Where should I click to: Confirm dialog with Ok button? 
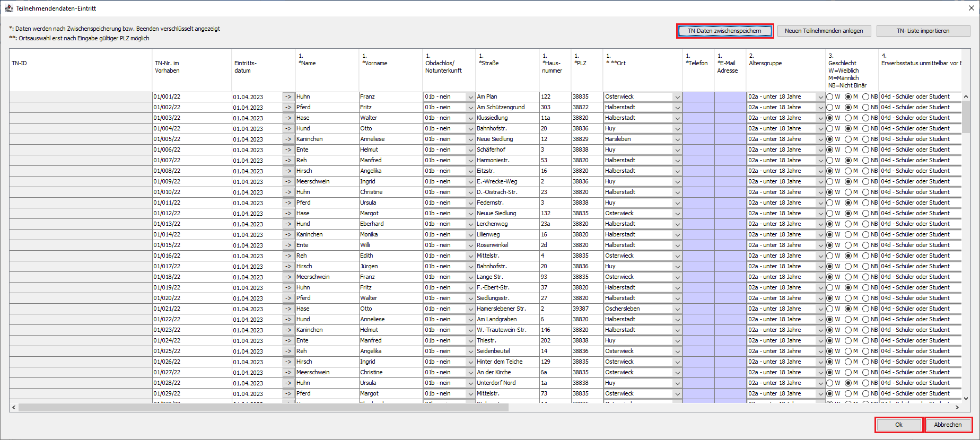[899, 425]
